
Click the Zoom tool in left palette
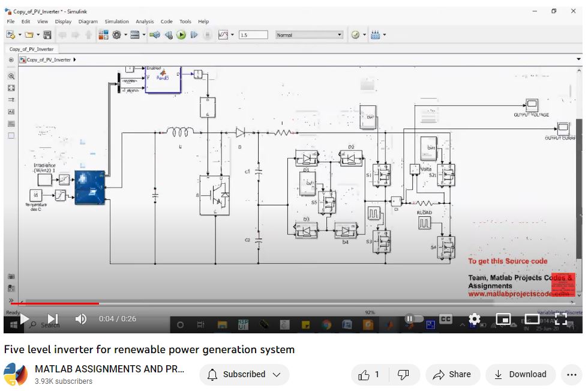click(x=11, y=76)
